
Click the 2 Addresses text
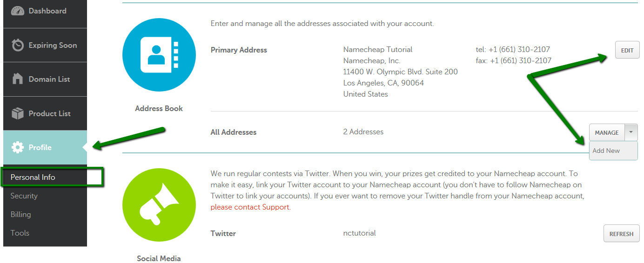point(363,132)
